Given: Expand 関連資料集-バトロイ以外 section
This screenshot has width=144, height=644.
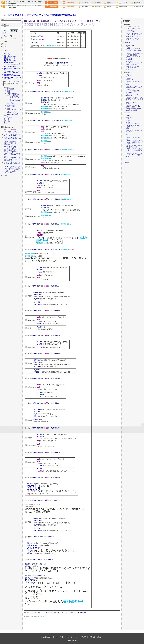Looking at the screenshot, I should (2, 84).
